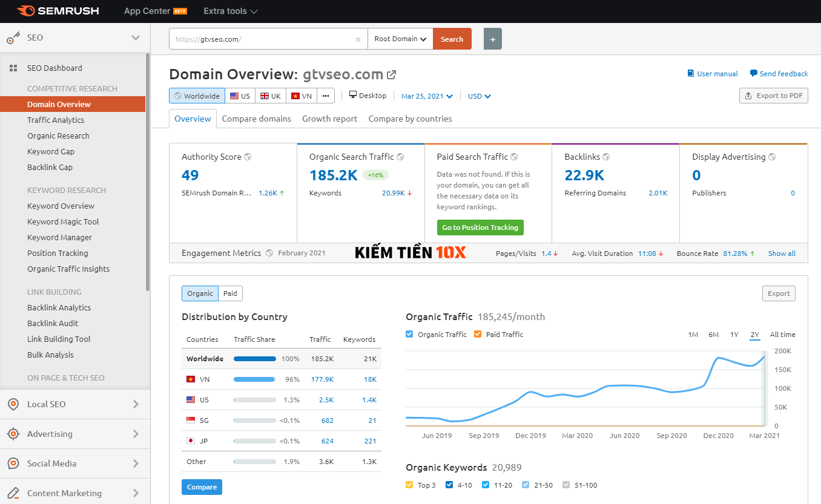Open the Compare by countries tab
The image size is (821, 504).
[x=410, y=119]
